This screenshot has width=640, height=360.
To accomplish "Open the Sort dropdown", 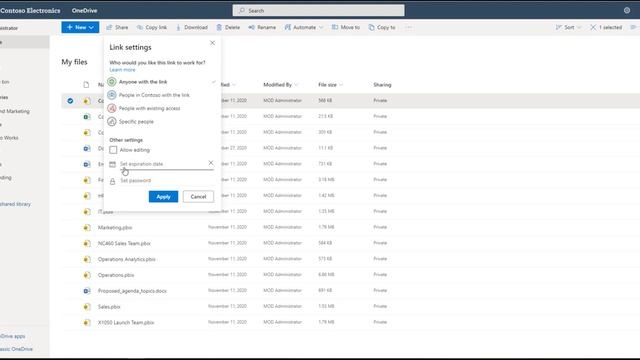I will pyautogui.click(x=569, y=27).
